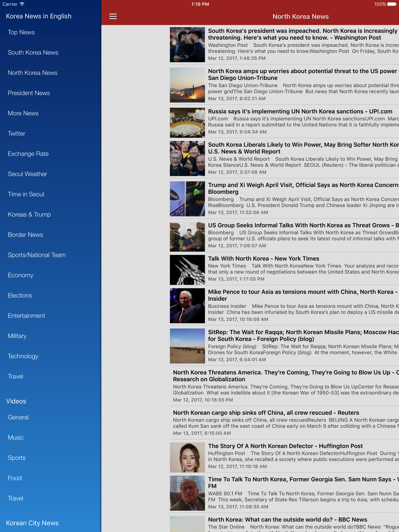Tap BBC News article thumbnail
Viewport: 399px width, 532px height.
(x=187, y=524)
